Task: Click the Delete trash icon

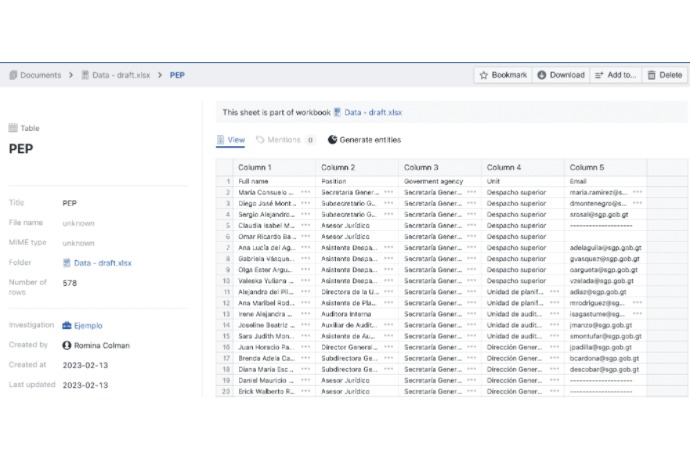Action: [x=651, y=75]
